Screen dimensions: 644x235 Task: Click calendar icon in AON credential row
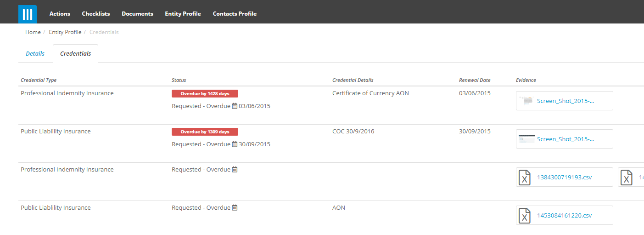click(x=235, y=208)
